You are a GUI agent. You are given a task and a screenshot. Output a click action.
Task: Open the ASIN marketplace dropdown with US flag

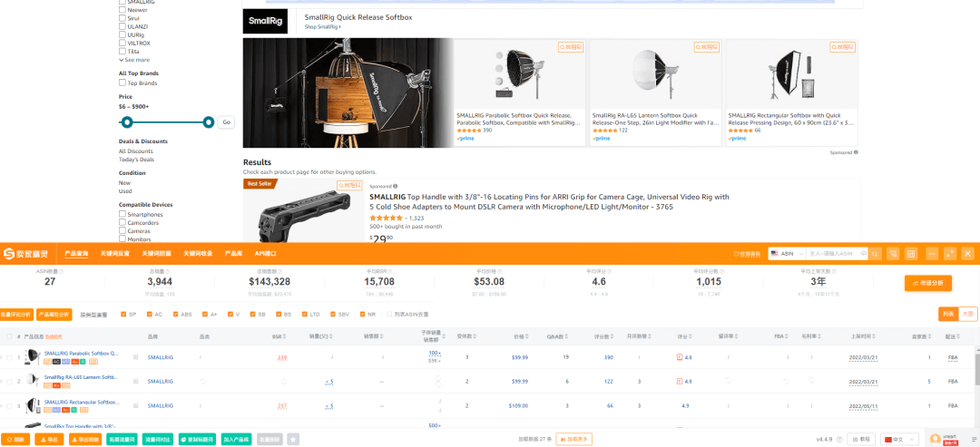point(786,254)
